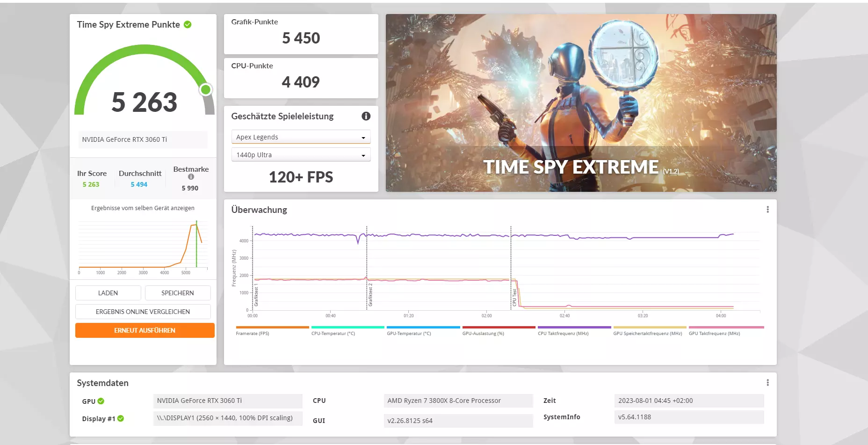Image resolution: width=868 pixels, height=445 pixels.
Task: Click the orange ERNEUT AUSFÜHREN button
Action: (145, 330)
